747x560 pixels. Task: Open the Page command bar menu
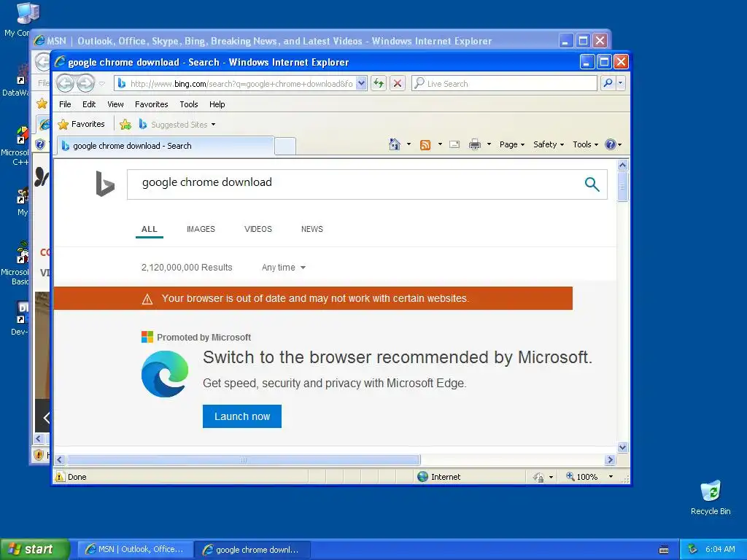click(x=511, y=144)
